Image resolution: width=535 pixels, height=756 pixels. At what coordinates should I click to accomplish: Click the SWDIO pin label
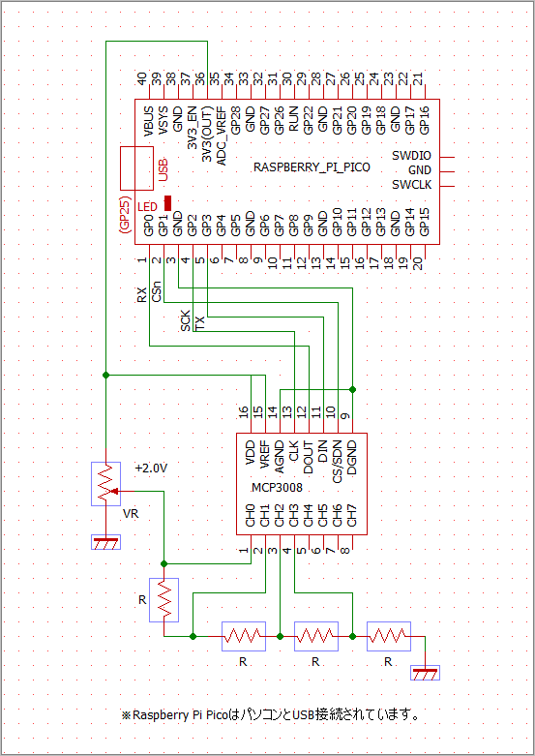click(411, 156)
